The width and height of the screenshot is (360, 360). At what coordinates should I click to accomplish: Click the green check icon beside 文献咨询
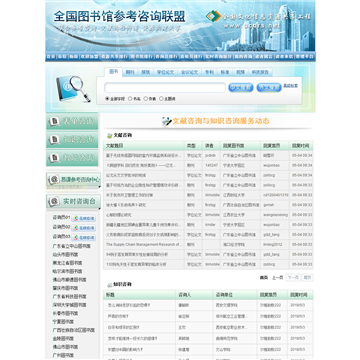pos(109,136)
